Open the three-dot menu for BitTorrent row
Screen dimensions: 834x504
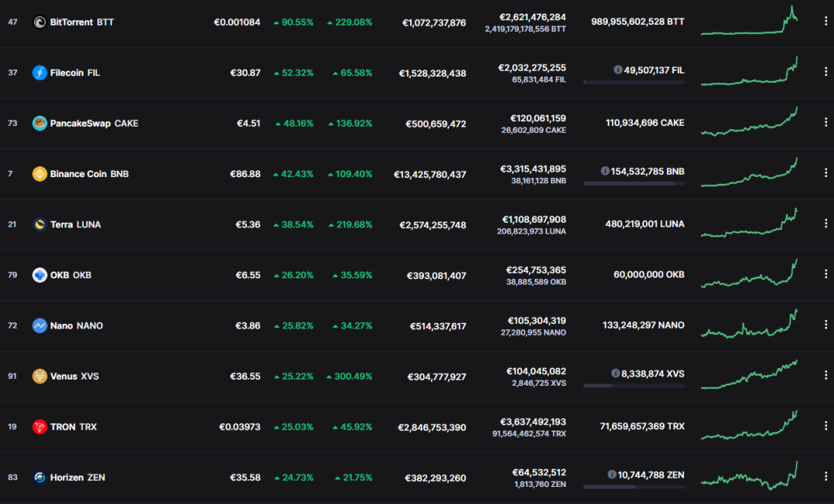(825, 22)
